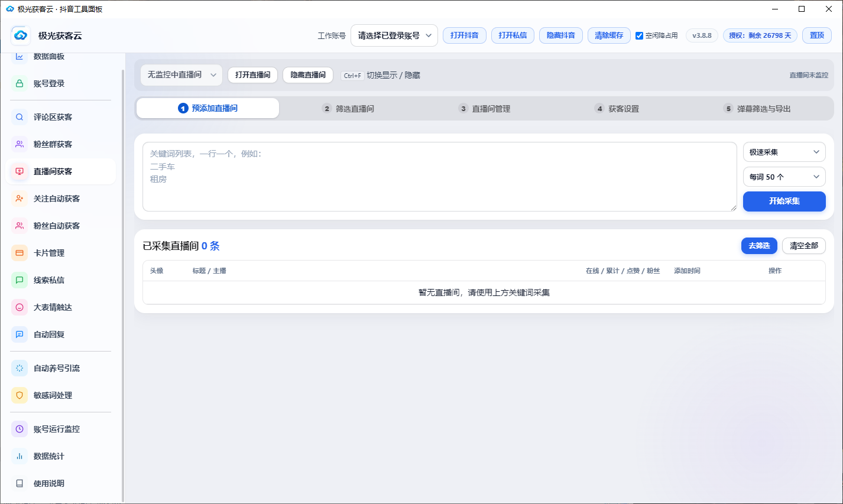Click the 自动回复 chat icon
The width and height of the screenshot is (843, 504).
(x=20, y=334)
